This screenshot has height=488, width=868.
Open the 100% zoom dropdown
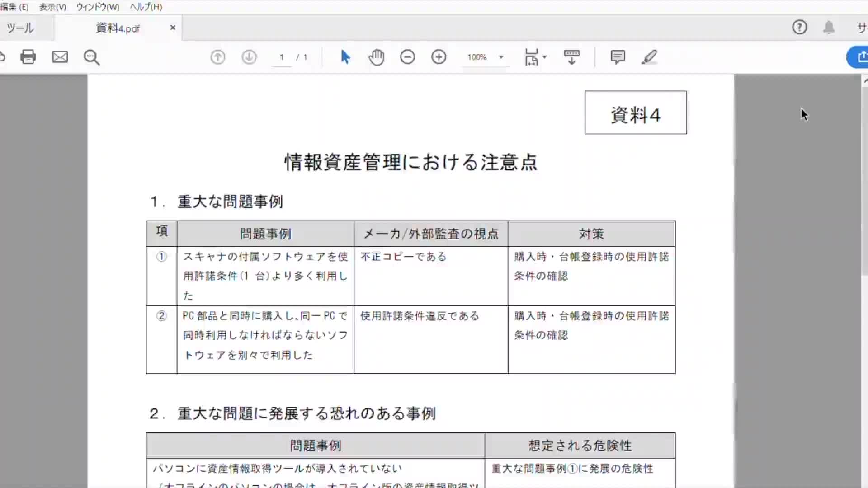501,57
